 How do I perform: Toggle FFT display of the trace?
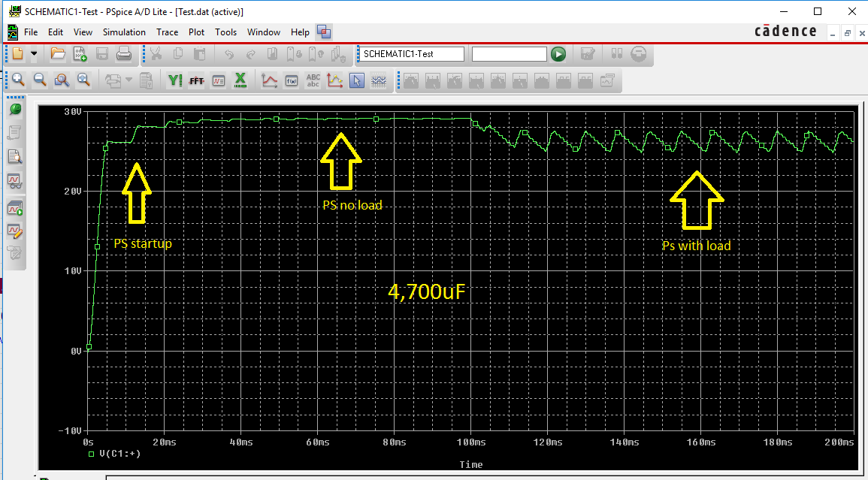(x=196, y=80)
